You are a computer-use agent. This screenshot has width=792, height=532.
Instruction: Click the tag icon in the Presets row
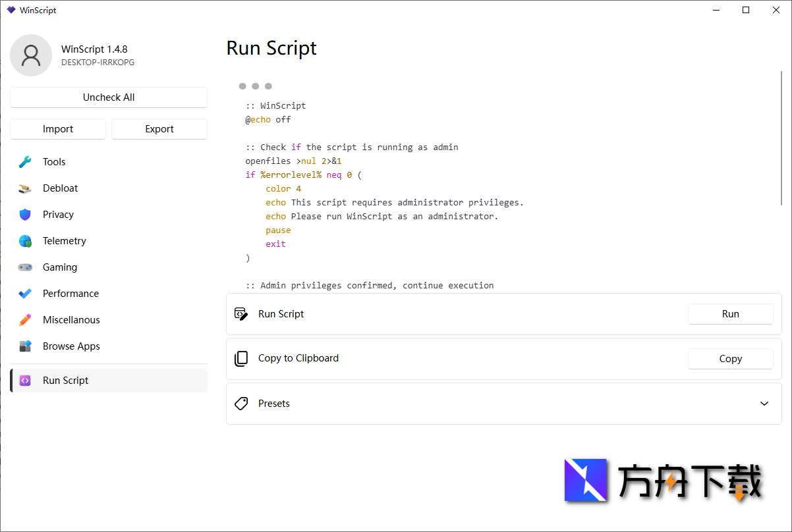(241, 404)
